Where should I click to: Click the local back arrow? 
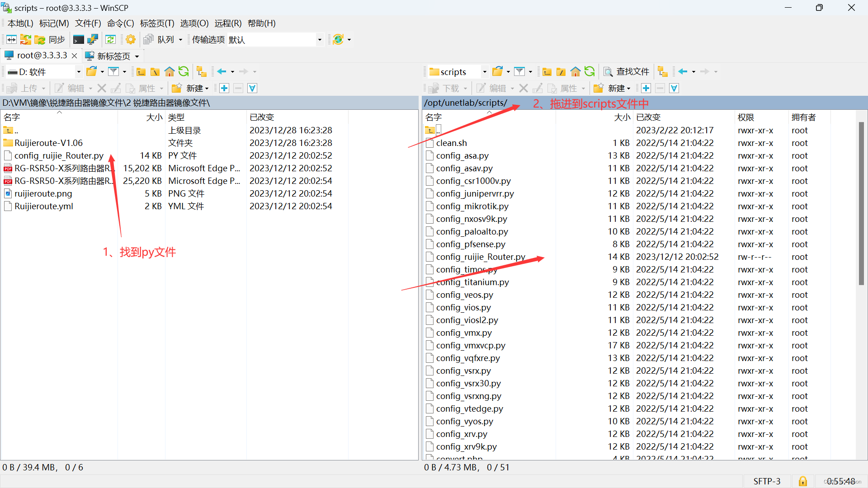click(x=222, y=71)
